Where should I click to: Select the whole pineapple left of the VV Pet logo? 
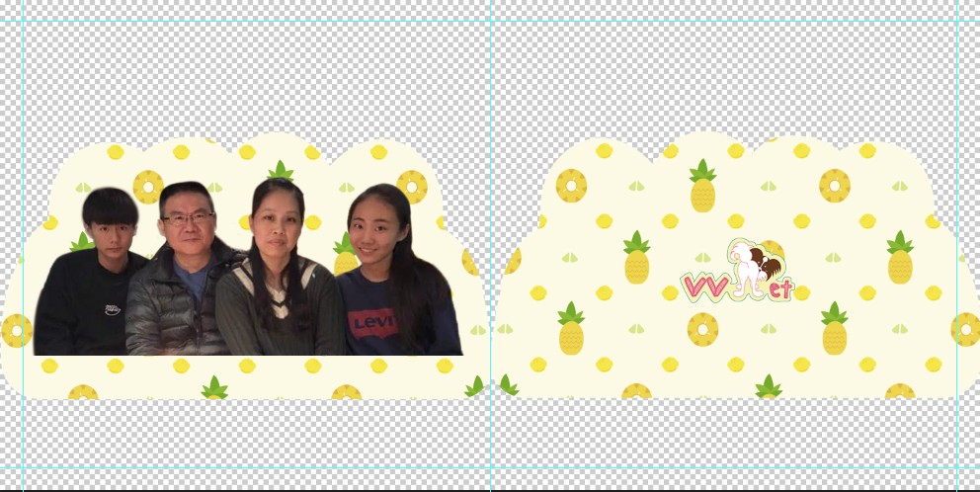click(x=636, y=258)
